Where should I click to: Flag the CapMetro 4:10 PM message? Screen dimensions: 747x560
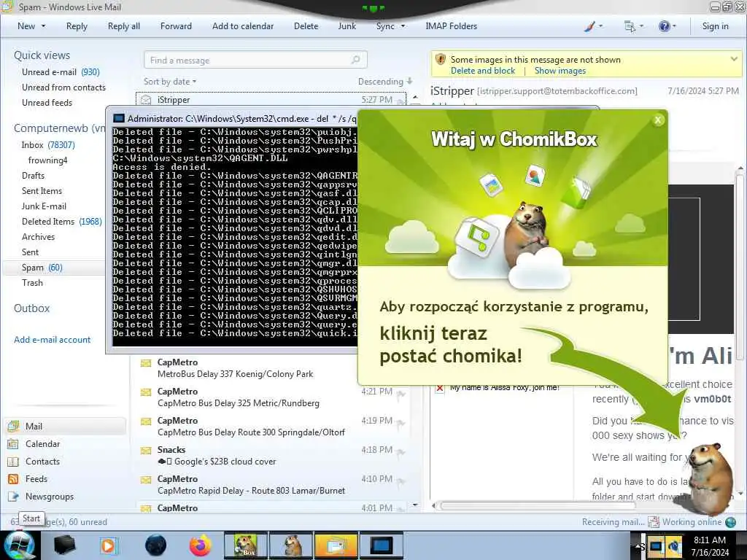[x=402, y=481]
